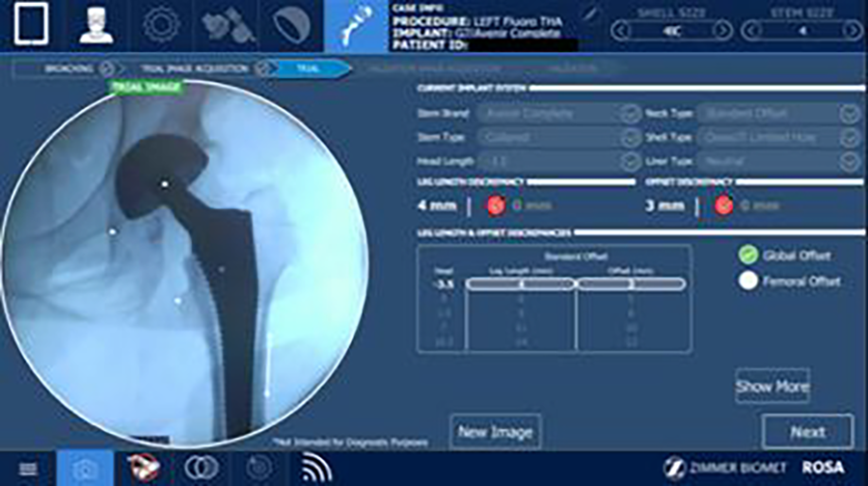This screenshot has height=486, width=868.
Task: Click the New Image button
Action: tap(496, 432)
